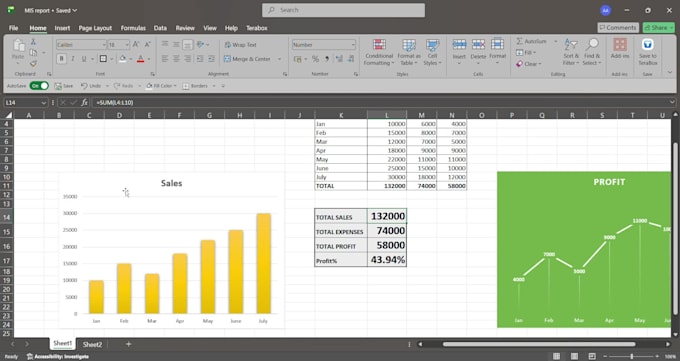
Task: Expand the Merge & Center dropdown arrow
Action: coord(279,59)
